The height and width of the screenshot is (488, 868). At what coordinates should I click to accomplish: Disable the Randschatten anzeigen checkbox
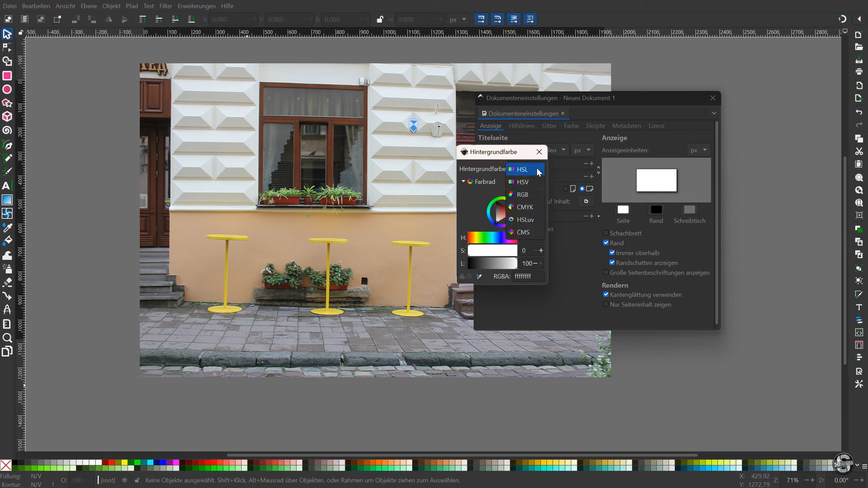611,263
